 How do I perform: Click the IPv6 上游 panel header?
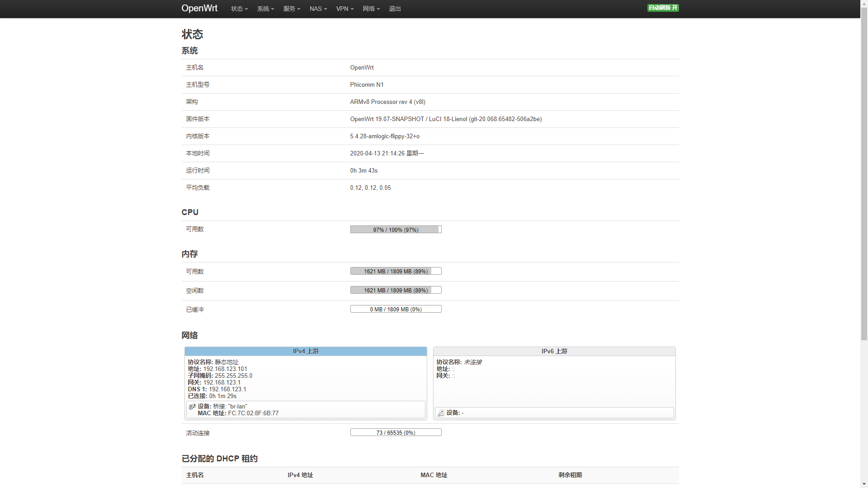pos(554,351)
